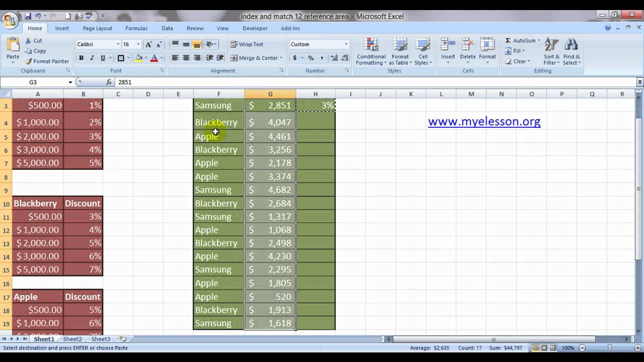Toggle Bold formatting
Image resolution: width=644 pixels, height=362 pixels.
point(81,58)
